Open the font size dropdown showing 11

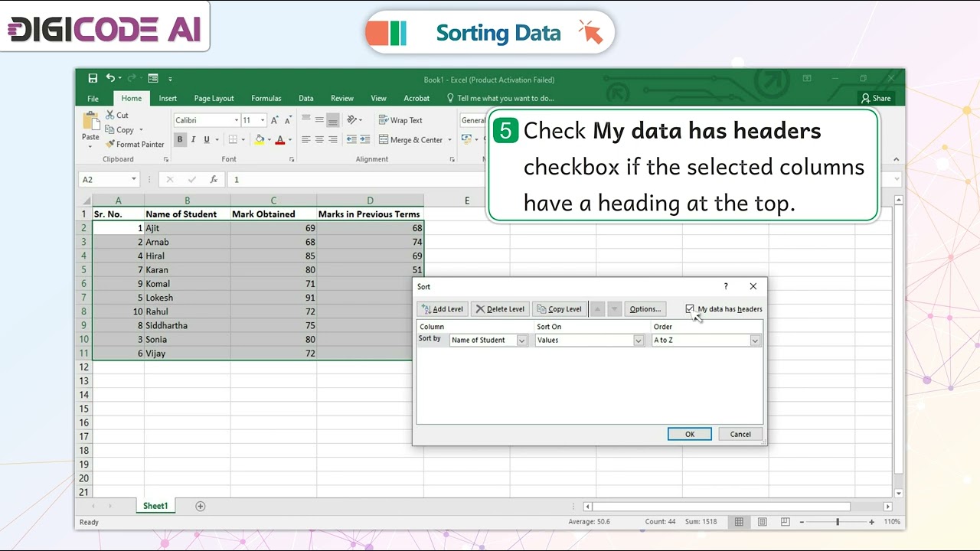coord(263,120)
